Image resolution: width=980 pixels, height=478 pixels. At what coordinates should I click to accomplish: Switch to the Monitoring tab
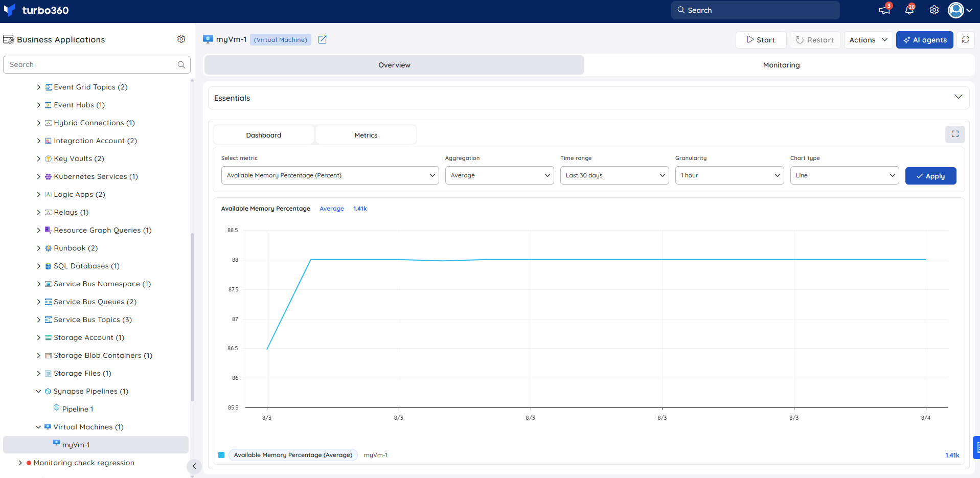[x=781, y=65]
